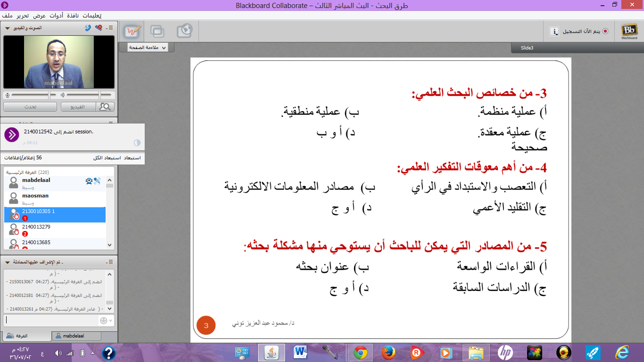Click the Java app taskbar icon
Screen dimensions: 644x362
click(271, 352)
